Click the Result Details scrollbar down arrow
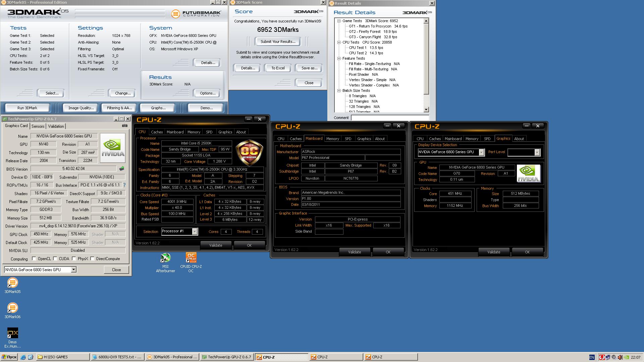This screenshot has width=644, height=362. coord(426,110)
